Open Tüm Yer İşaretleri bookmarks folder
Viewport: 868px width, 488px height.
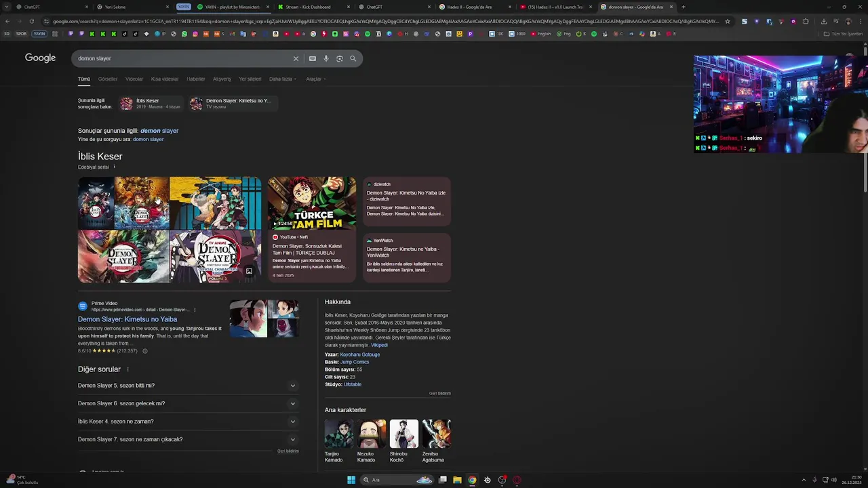[844, 34]
